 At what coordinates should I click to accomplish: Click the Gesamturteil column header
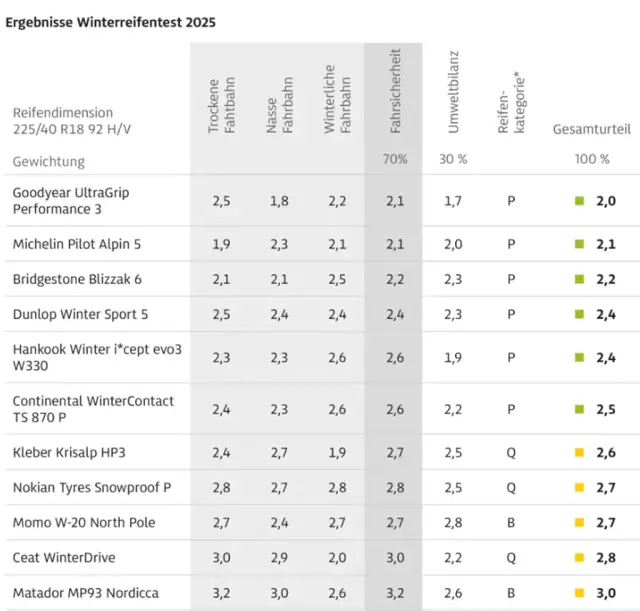[x=592, y=130]
